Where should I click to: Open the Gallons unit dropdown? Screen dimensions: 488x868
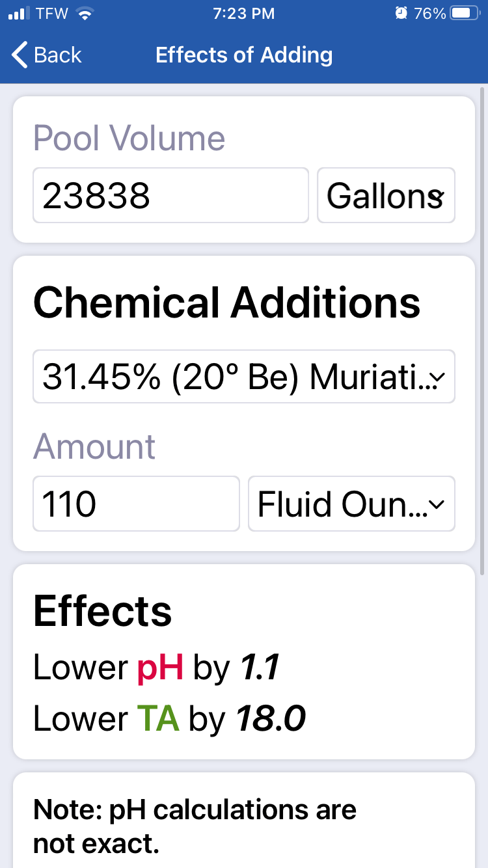coord(386,195)
